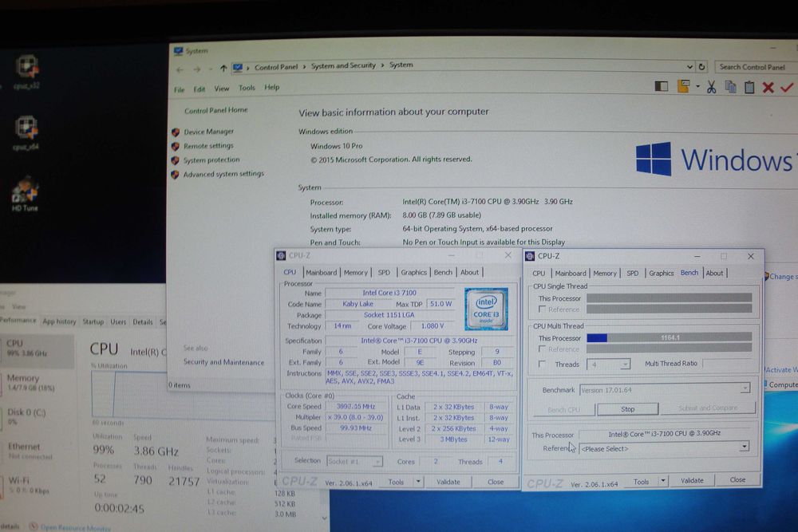Click the Search Control Panel box
Screen dimensions: 798x532
(755, 67)
